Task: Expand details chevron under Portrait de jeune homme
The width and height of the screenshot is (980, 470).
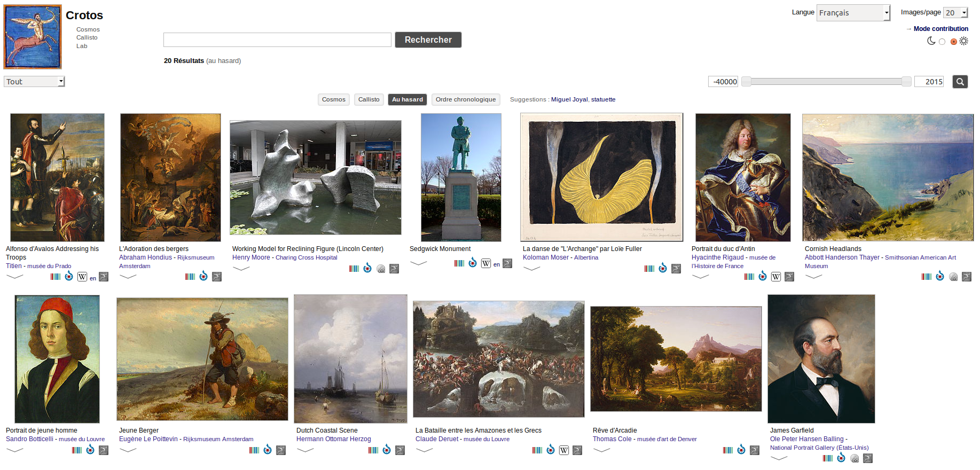Action: tap(15, 450)
